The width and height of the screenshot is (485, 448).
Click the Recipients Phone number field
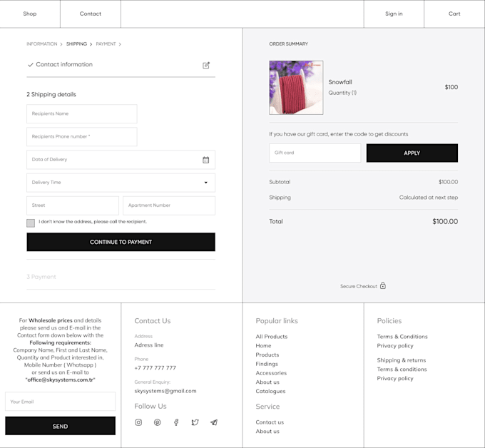(x=82, y=137)
